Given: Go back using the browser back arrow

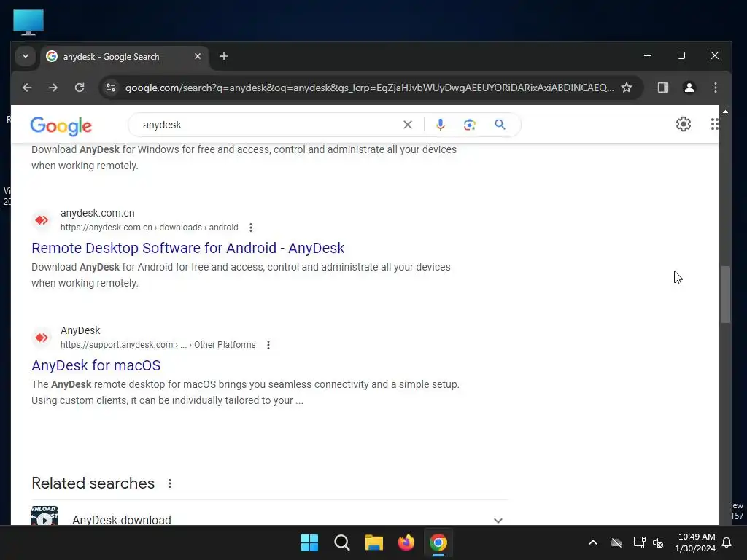Looking at the screenshot, I should [x=27, y=87].
